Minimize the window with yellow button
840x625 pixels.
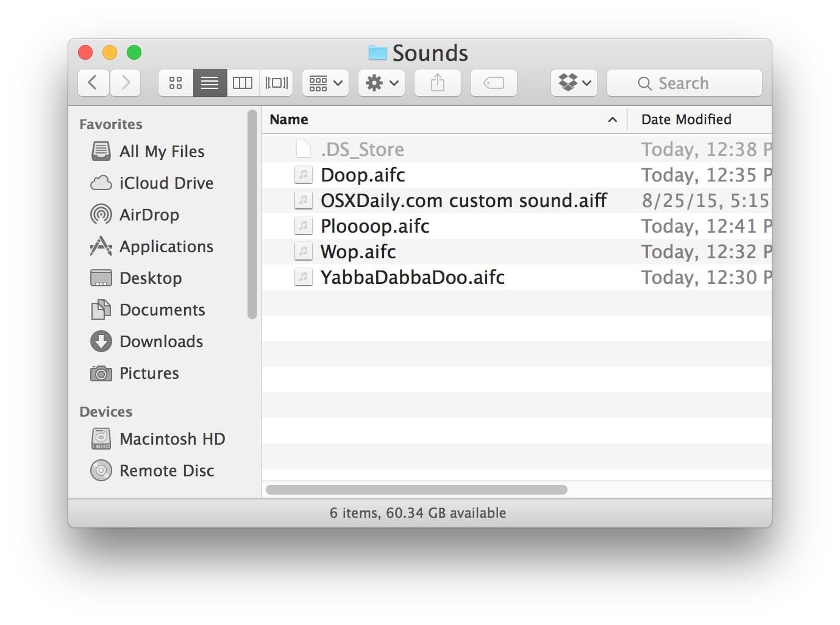110,53
